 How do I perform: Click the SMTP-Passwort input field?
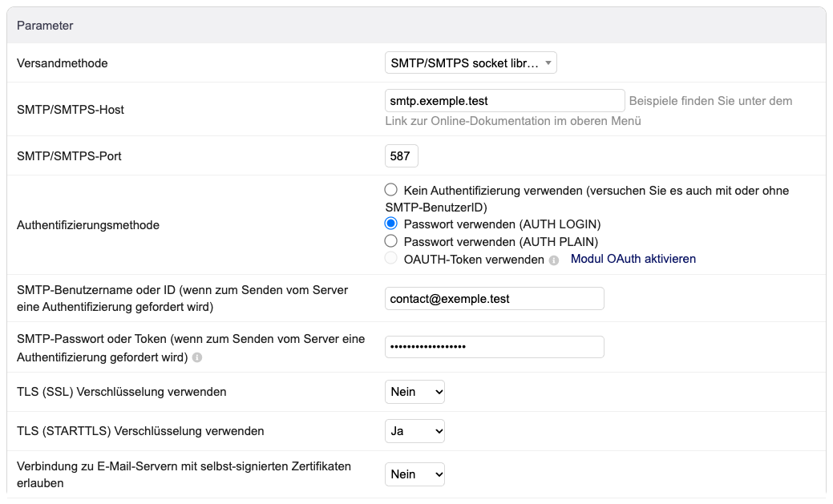click(495, 347)
